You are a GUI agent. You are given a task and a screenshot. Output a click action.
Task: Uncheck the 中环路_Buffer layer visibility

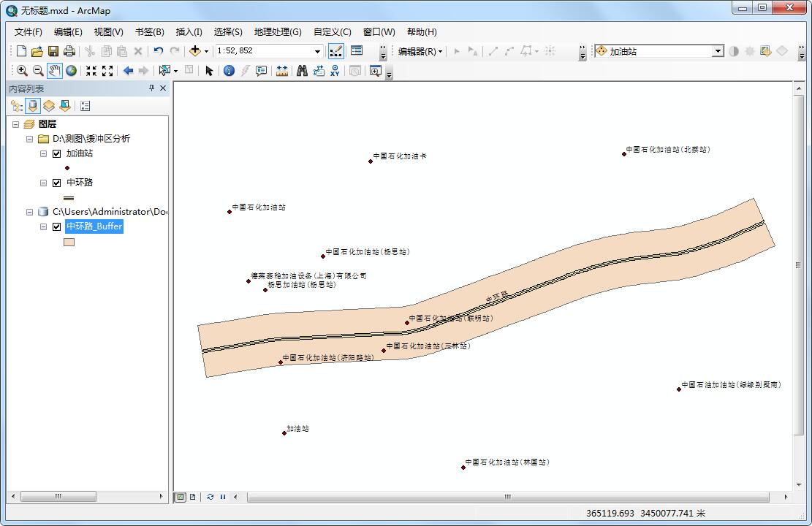(57, 226)
